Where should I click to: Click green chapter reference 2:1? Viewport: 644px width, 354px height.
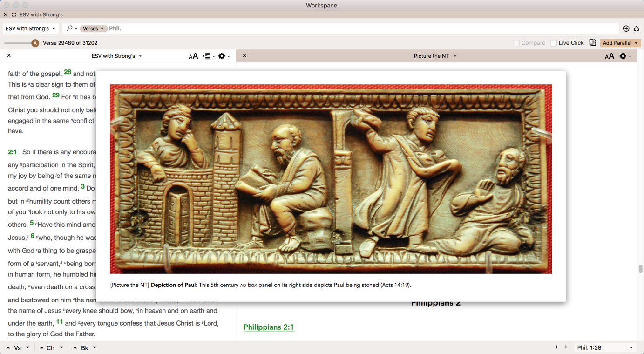12,152
